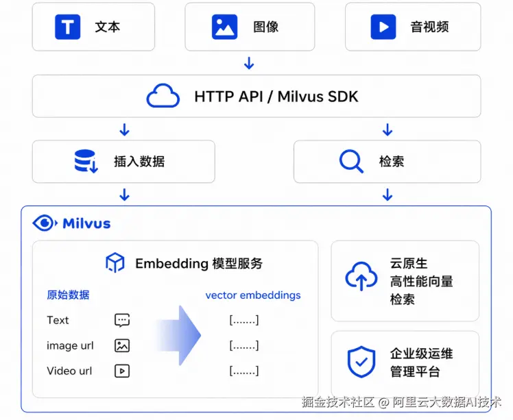Click the Milvus eye logo
Image resolution: width=513 pixels, height=420 pixels.
[45, 223]
